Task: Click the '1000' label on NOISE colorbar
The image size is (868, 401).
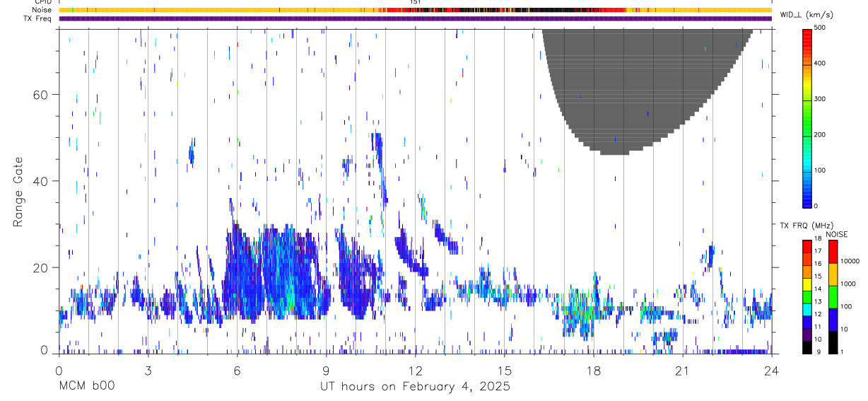Action: [x=848, y=284]
